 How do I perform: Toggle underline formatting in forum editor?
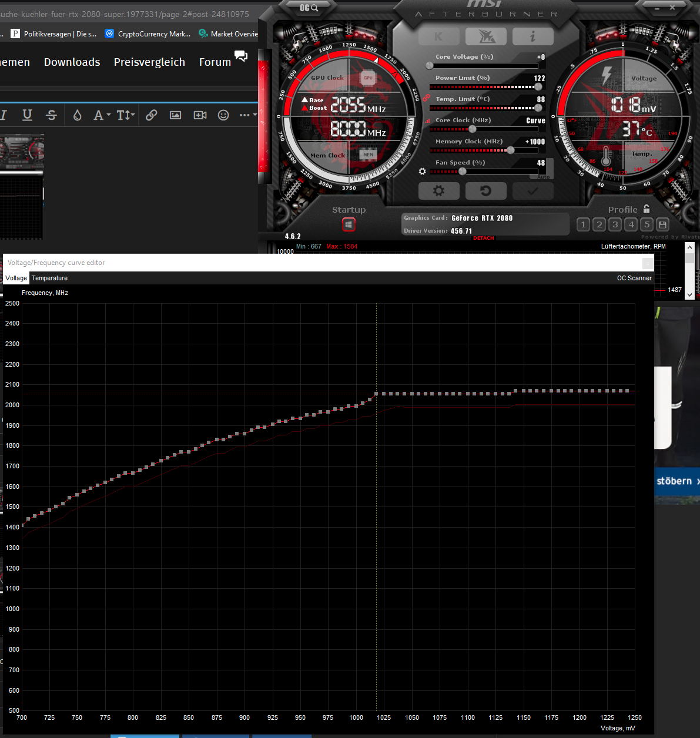27,115
